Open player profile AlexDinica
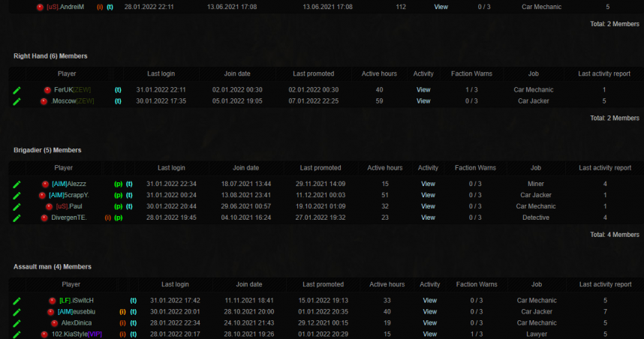 click(x=77, y=323)
